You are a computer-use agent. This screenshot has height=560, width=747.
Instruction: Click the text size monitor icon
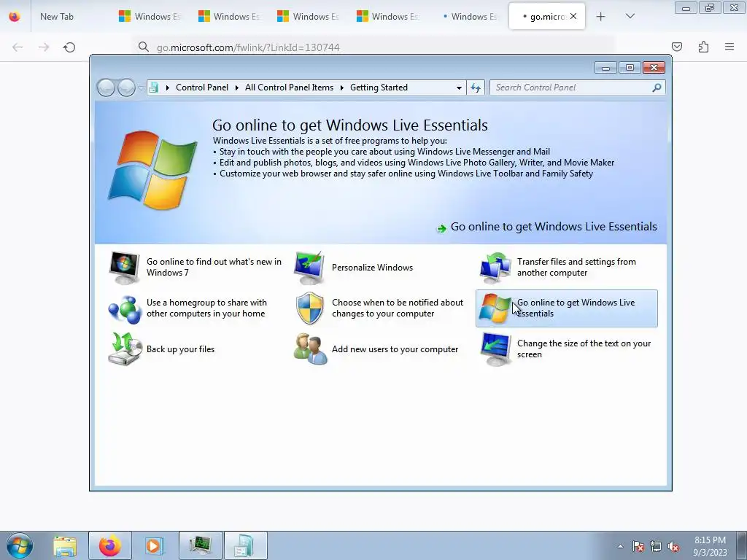coord(495,349)
